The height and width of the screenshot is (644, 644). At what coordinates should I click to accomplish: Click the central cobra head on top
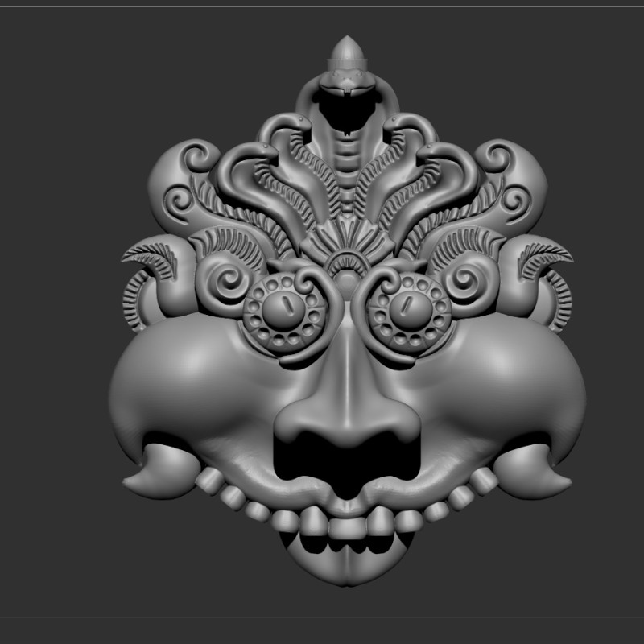[346, 82]
